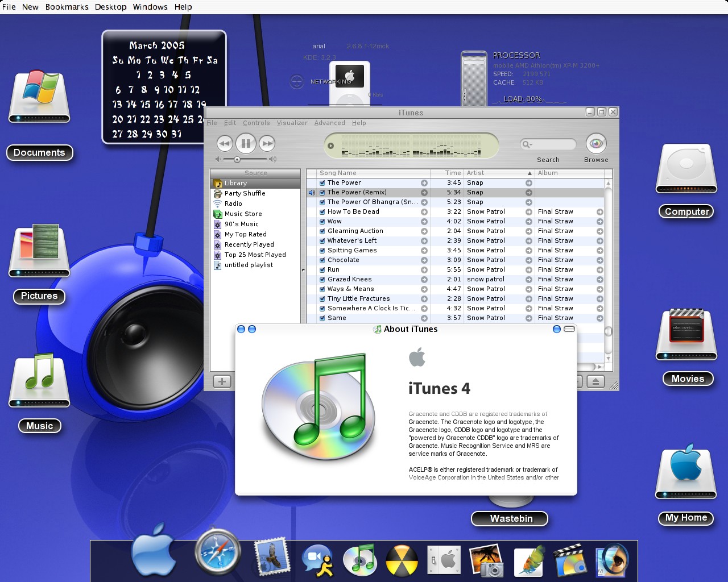Launch iPhoto from the dock
The width and height of the screenshot is (728, 582).
pyautogui.click(x=487, y=560)
